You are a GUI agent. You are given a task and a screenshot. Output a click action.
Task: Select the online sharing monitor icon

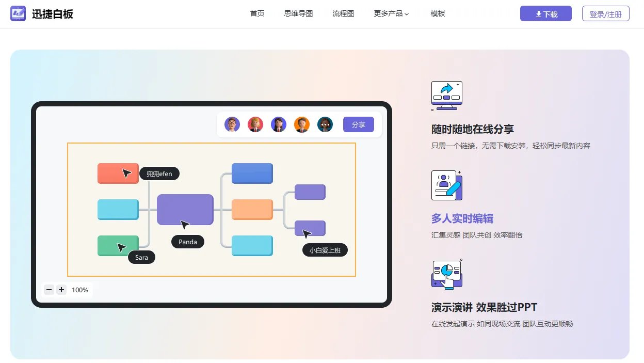click(x=446, y=95)
